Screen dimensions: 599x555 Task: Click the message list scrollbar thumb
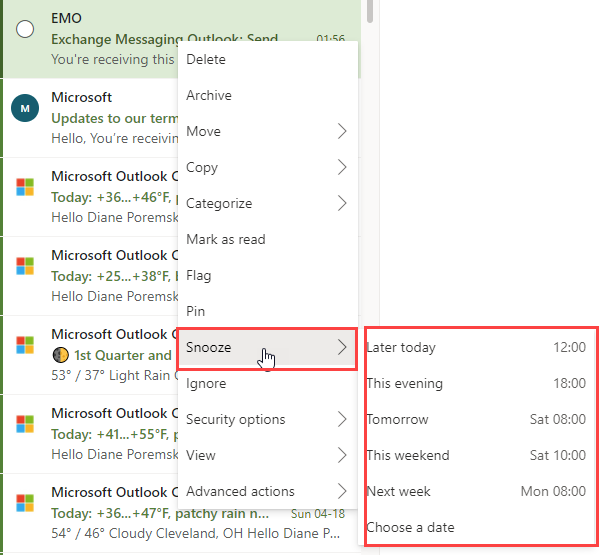[x=369, y=11]
